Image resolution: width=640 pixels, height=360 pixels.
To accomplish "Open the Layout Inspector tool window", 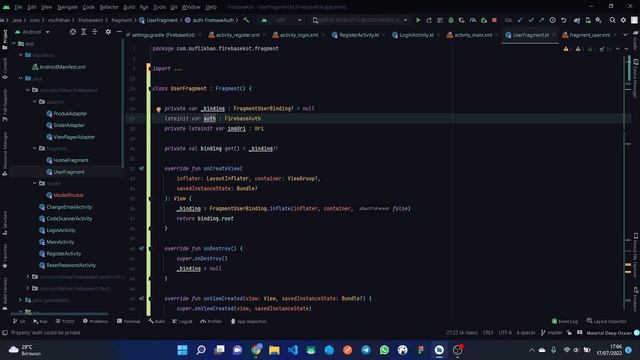I will coord(607,322).
